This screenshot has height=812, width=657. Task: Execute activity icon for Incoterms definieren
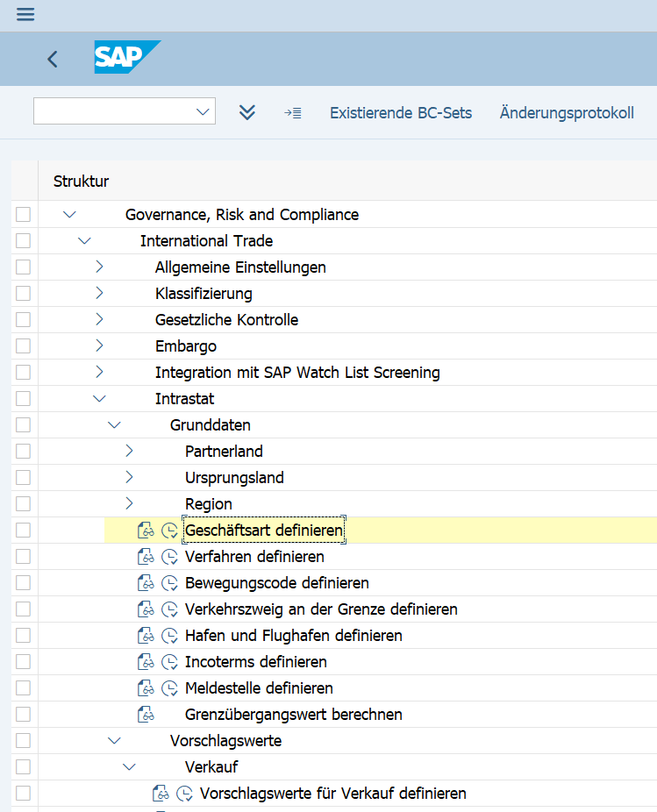click(170, 662)
